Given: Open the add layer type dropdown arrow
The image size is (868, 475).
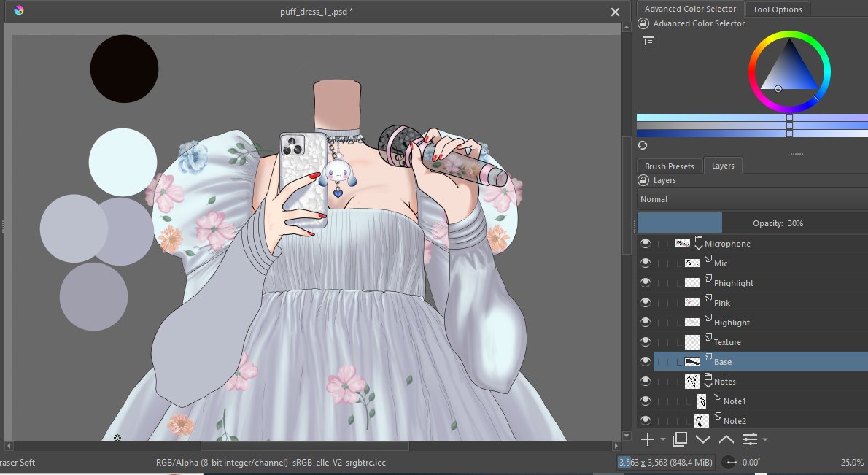Looking at the screenshot, I should pos(662,439).
